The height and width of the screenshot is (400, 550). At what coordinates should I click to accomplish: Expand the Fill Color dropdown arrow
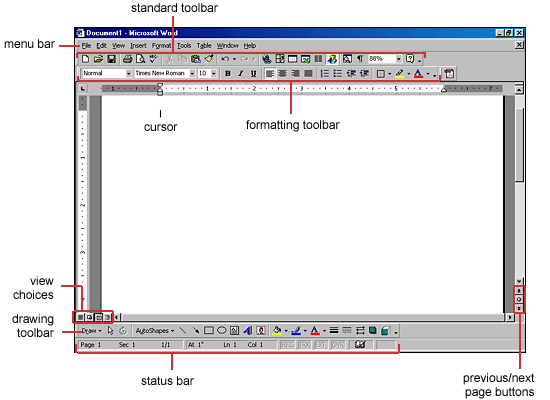(286, 331)
